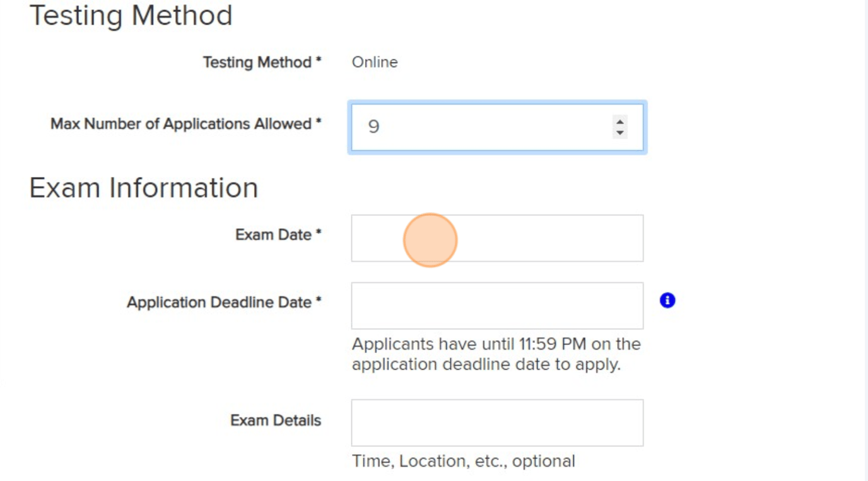The height and width of the screenshot is (481, 868).
Task: Select the Max Number of Applications value 9
Action: click(x=374, y=127)
